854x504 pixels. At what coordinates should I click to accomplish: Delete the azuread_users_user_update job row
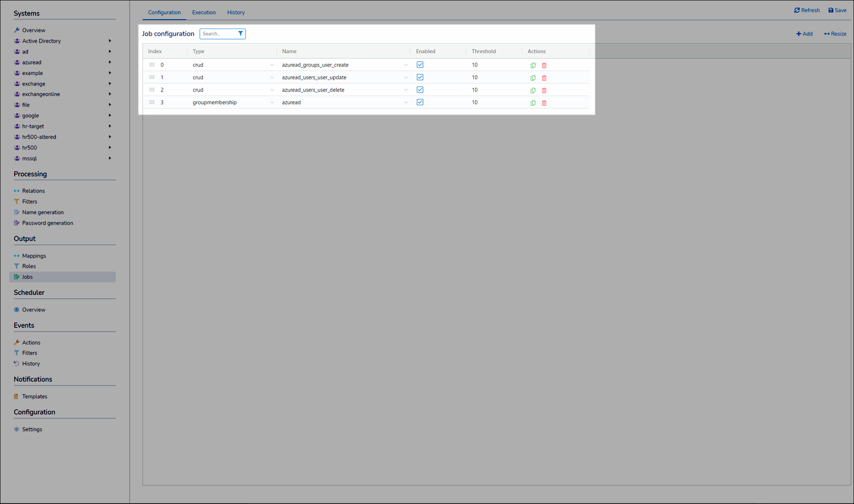(544, 78)
